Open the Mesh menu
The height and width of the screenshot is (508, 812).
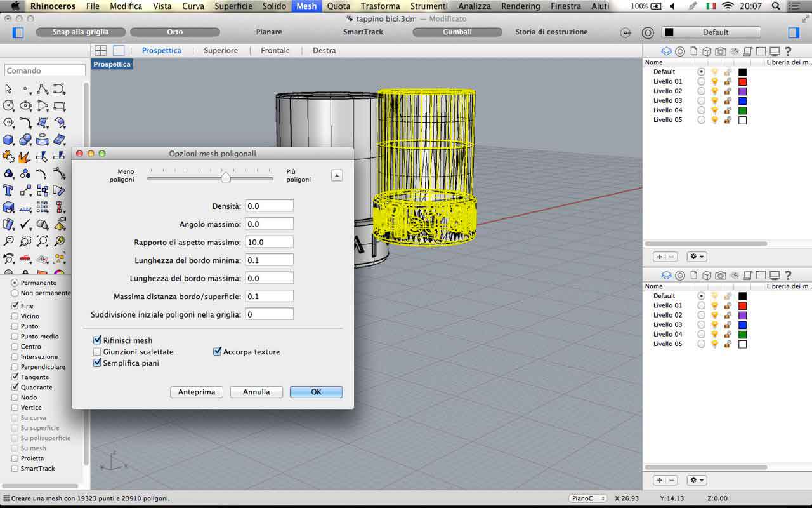pos(306,6)
